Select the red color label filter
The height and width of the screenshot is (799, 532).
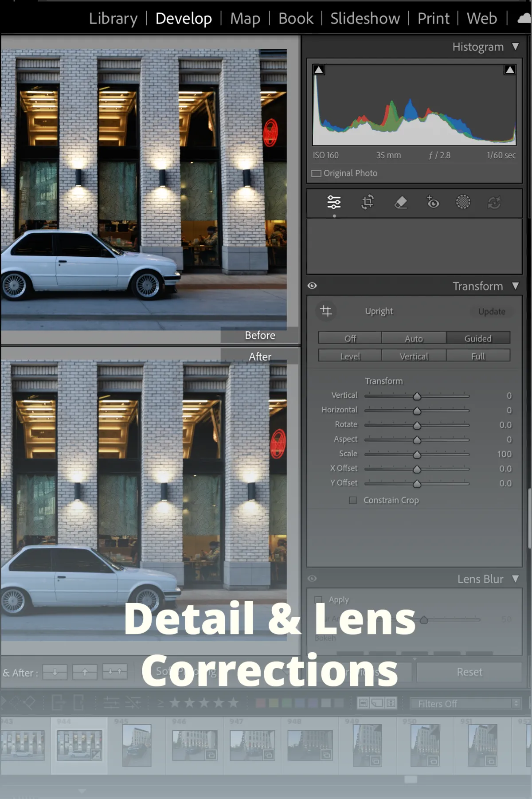click(x=261, y=703)
